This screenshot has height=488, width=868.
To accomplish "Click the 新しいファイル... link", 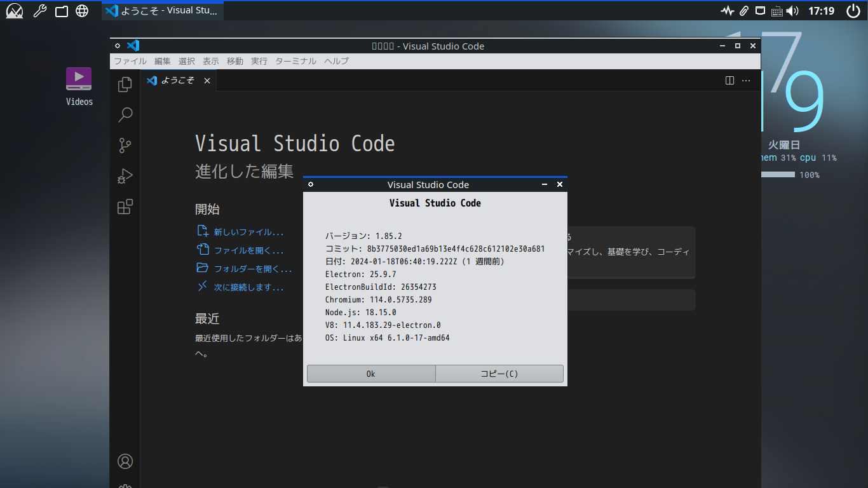I will (x=249, y=232).
